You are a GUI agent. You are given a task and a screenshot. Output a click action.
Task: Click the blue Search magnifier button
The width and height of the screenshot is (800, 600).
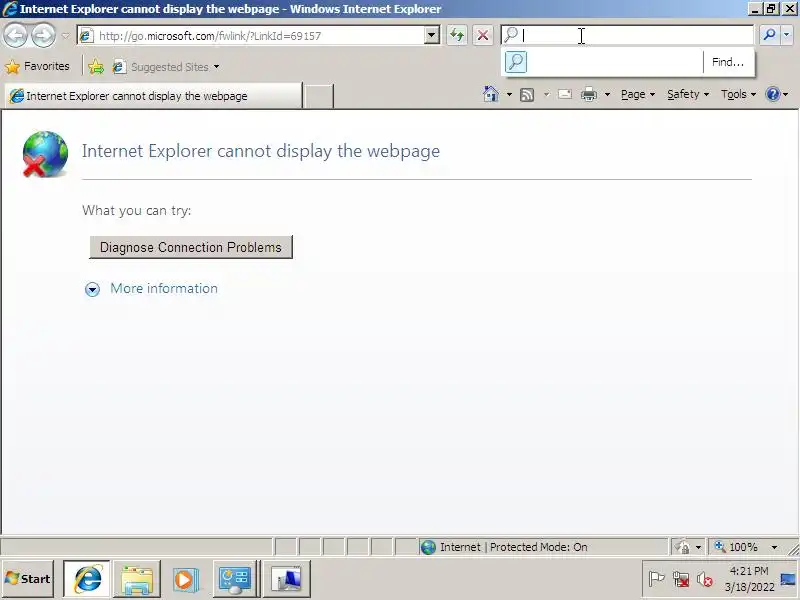769,35
